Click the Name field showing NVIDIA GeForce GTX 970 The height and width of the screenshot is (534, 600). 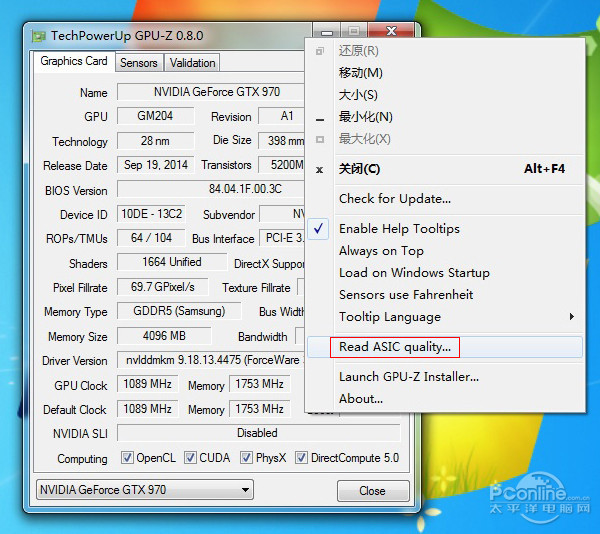210,92
